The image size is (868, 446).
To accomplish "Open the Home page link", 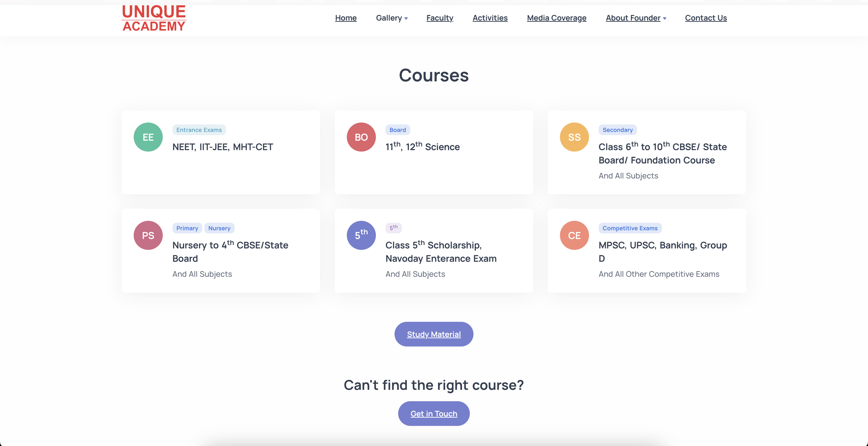I will pyautogui.click(x=346, y=18).
